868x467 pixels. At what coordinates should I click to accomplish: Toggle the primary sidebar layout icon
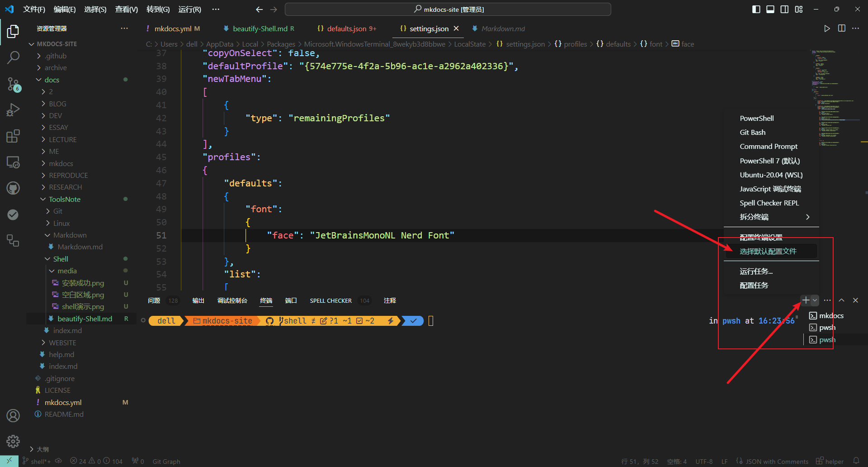[x=756, y=9]
